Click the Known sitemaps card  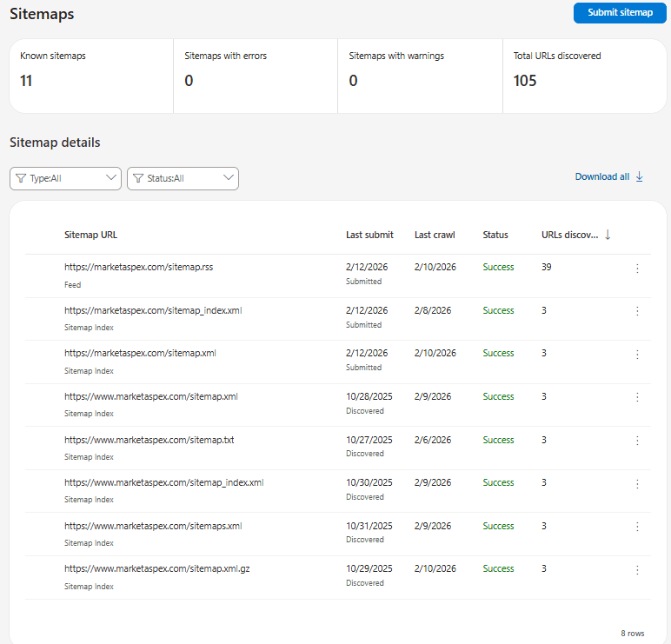(91, 76)
